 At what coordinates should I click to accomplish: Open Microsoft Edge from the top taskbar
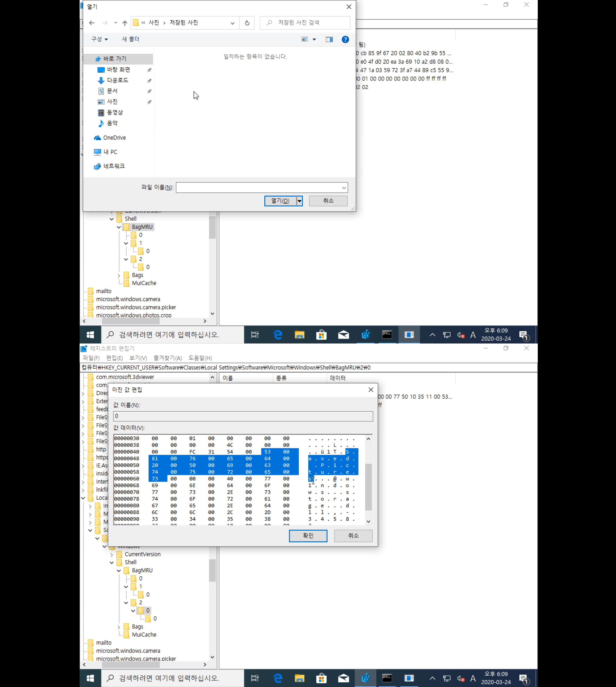278,334
